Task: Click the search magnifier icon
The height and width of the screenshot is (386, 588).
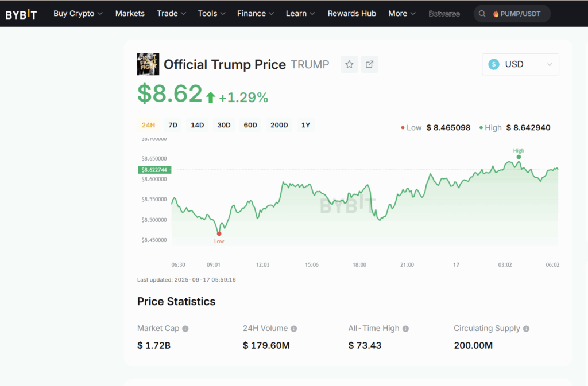Action: pyautogui.click(x=482, y=14)
